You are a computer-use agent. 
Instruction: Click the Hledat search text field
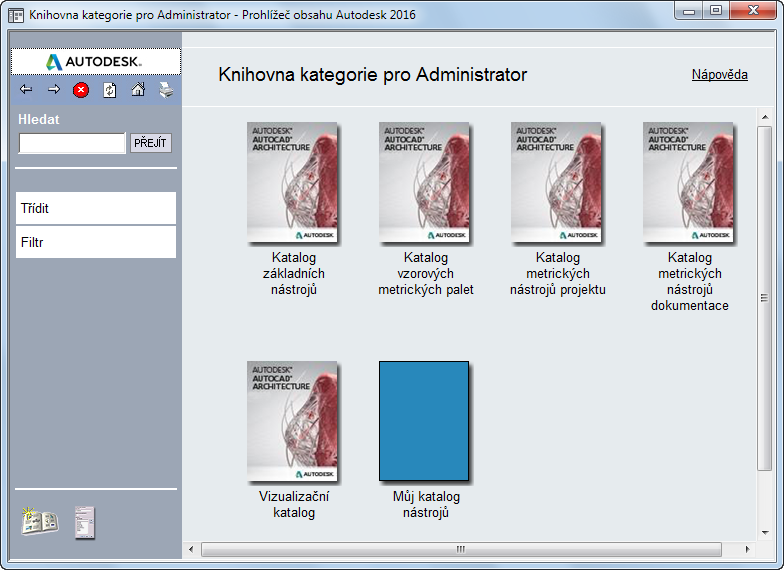coord(72,143)
